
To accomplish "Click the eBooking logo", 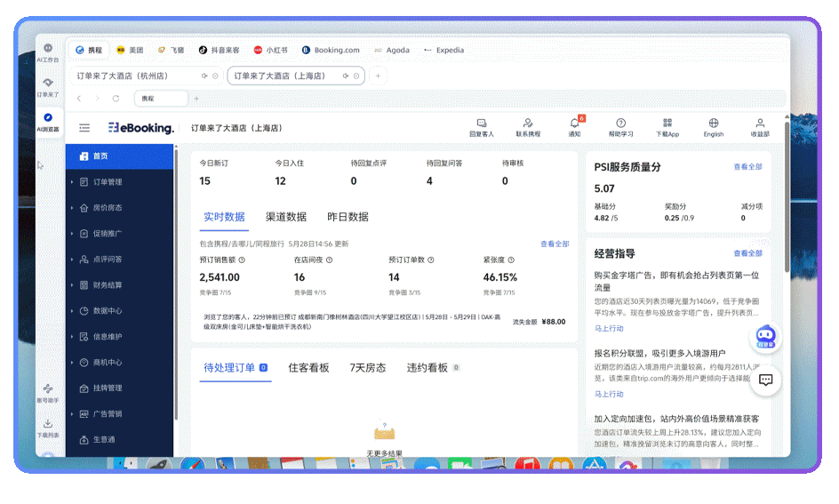I will 141,128.
